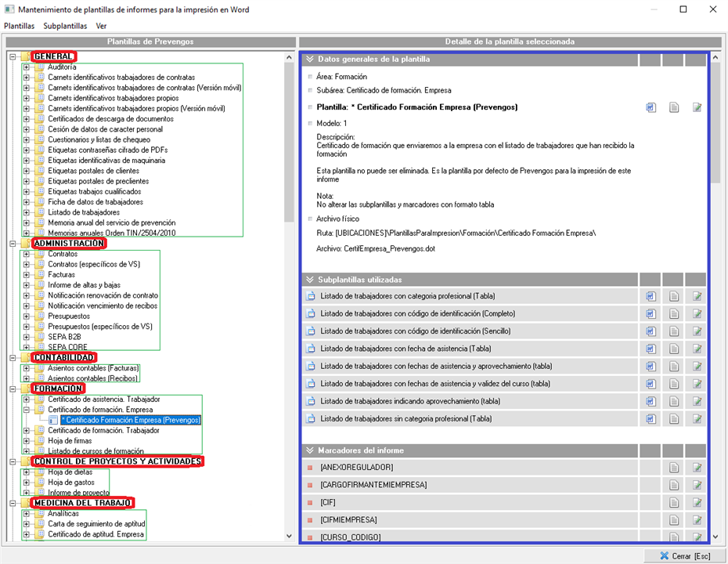The height and width of the screenshot is (564, 728).
Task: Collapse the 'Datos generales de la plantilla' section
Action: click(309, 59)
